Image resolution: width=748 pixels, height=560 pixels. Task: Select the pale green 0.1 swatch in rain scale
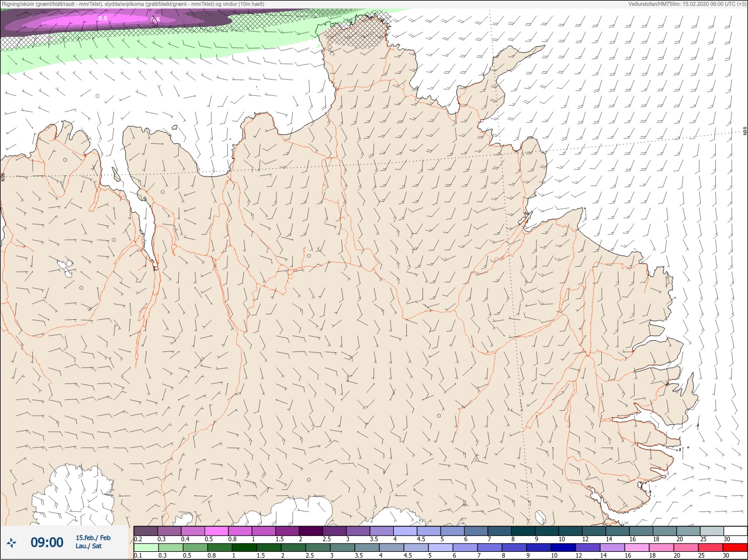point(146,548)
